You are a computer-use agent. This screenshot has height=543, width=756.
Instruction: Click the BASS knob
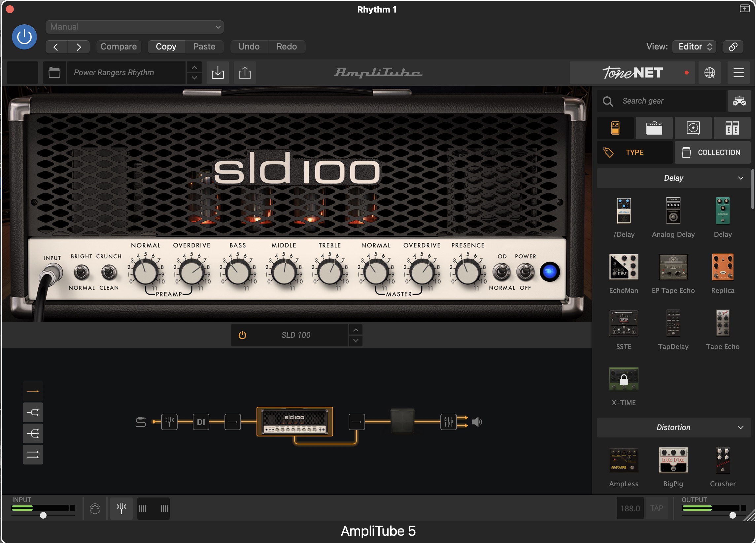click(x=238, y=272)
